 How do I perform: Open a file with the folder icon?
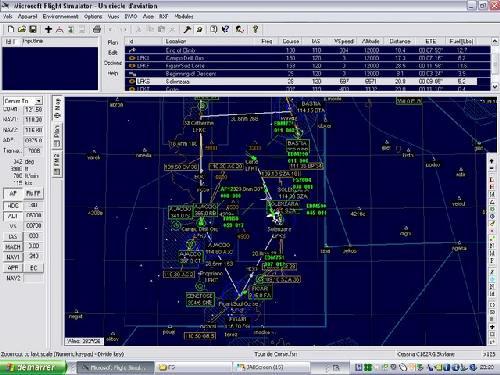coord(22,29)
